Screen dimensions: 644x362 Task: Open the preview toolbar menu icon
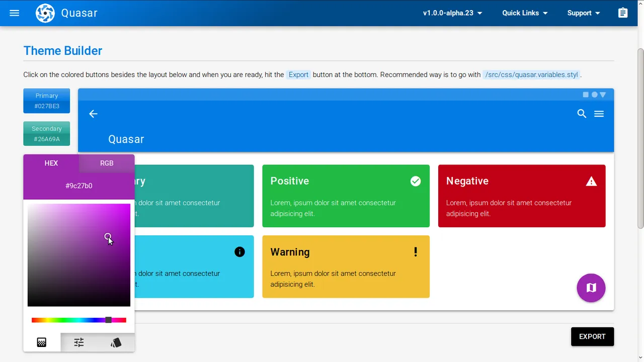point(599,114)
